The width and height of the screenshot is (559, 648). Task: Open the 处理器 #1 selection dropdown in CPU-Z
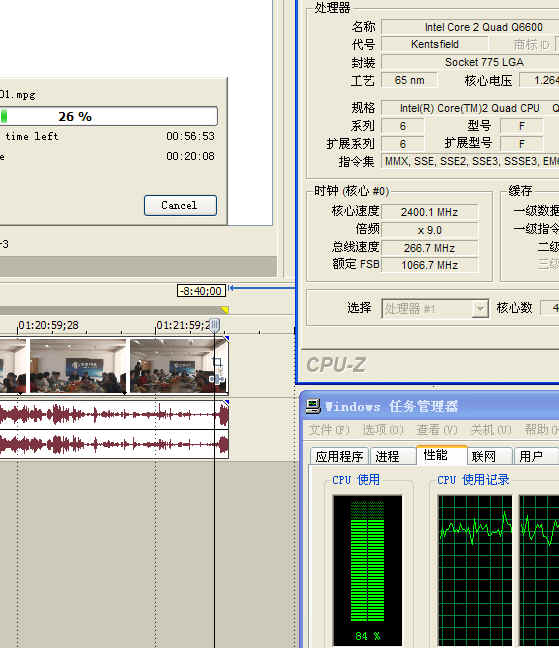435,309
